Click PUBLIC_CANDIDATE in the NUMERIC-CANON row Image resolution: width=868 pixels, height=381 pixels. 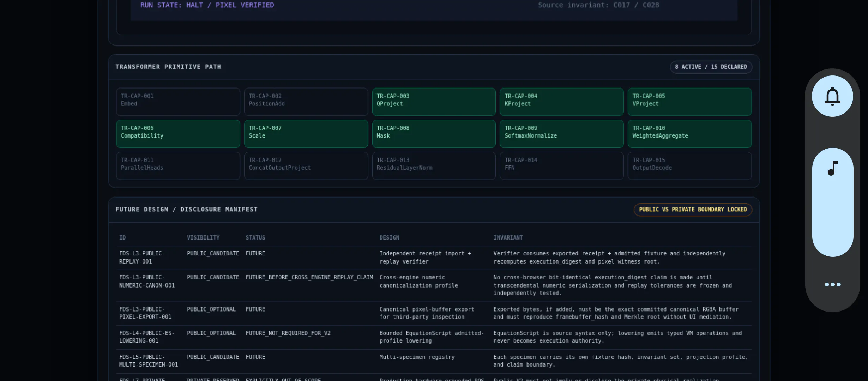tap(213, 277)
